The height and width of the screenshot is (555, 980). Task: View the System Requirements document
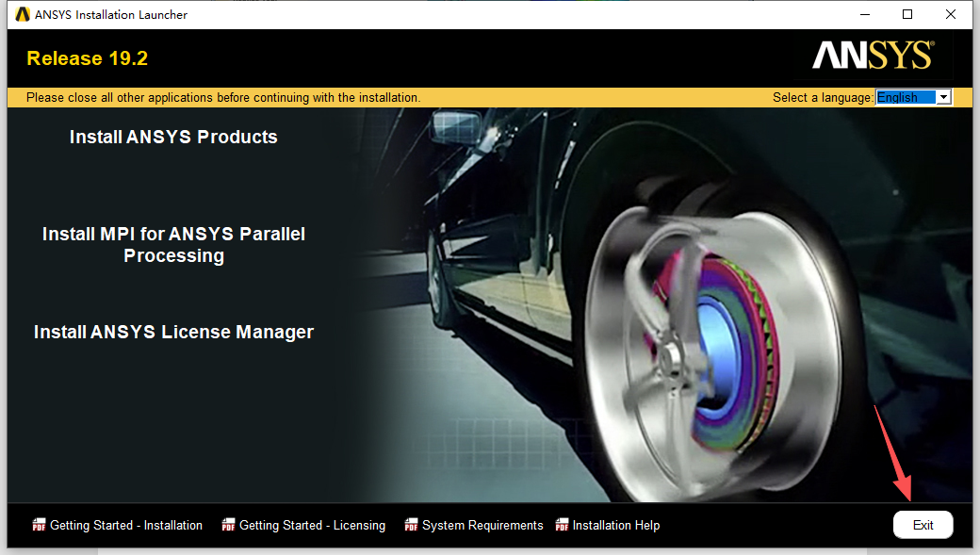coord(482,525)
